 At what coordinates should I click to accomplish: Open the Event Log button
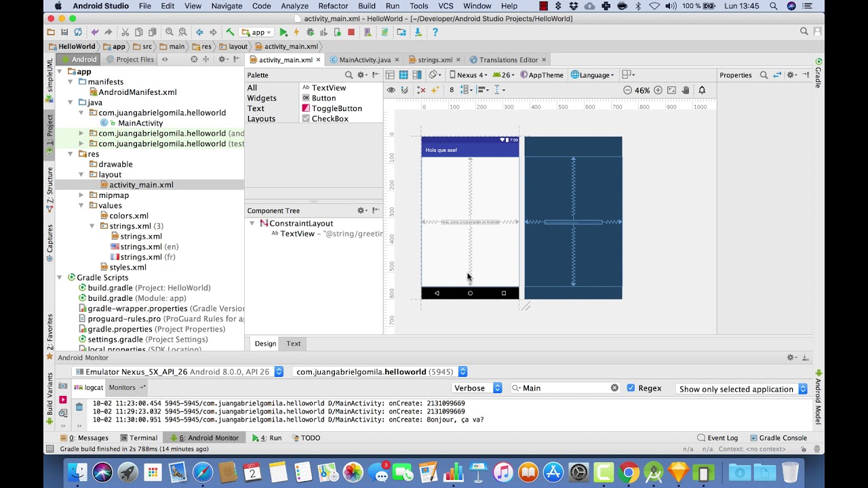click(x=717, y=438)
